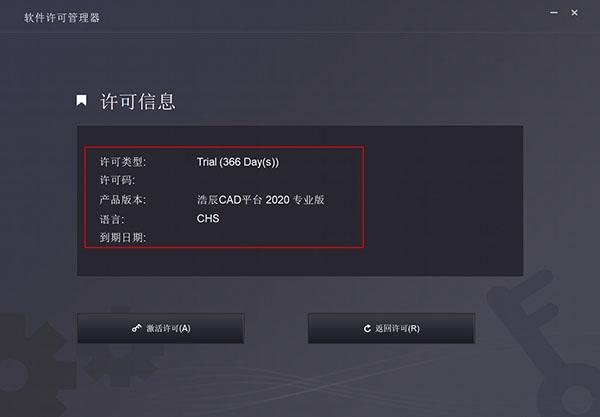Click the key icon on activate button
The height and width of the screenshot is (417, 600).
tap(137, 328)
